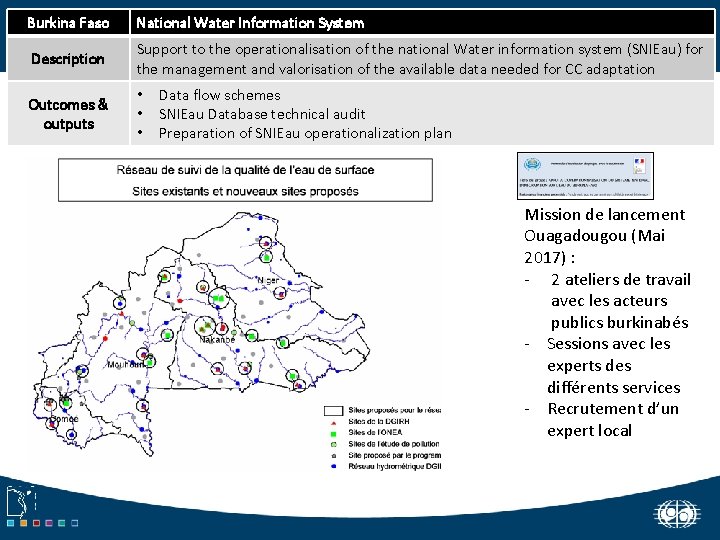The image size is (720, 540).
Task: Click 'expert local' text line
Action: pyautogui.click(x=589, y=431)
